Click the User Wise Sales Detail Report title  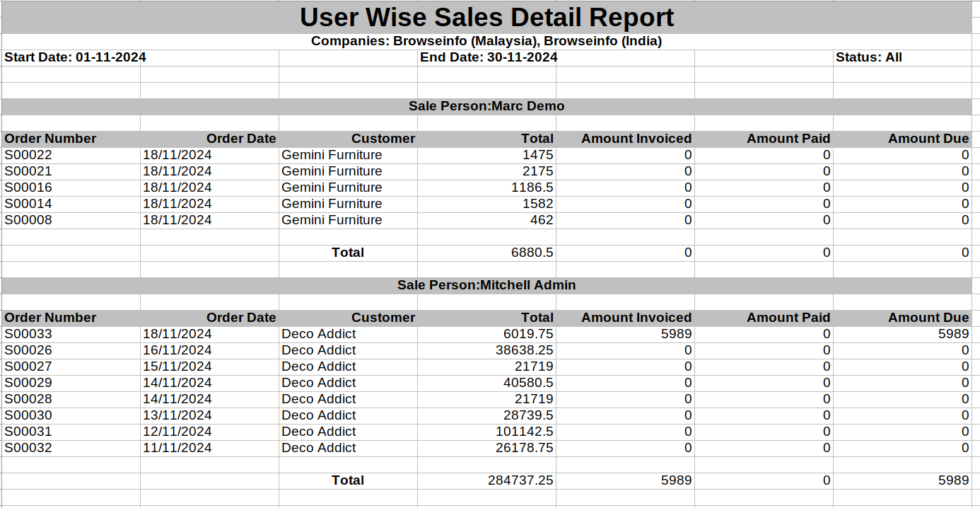pos(486,17)
